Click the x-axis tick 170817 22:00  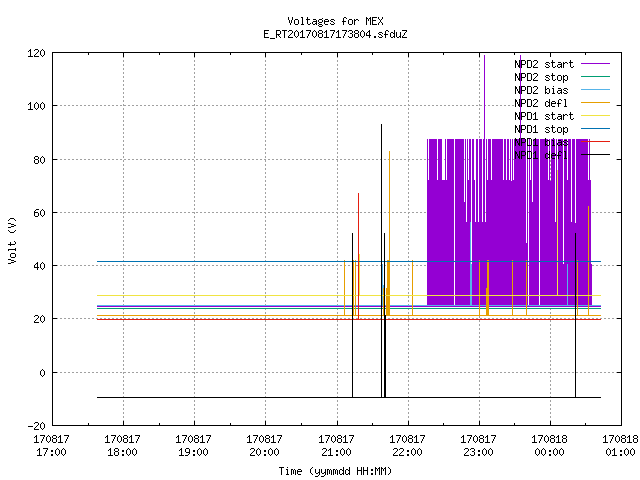click(x=407, y=446)
